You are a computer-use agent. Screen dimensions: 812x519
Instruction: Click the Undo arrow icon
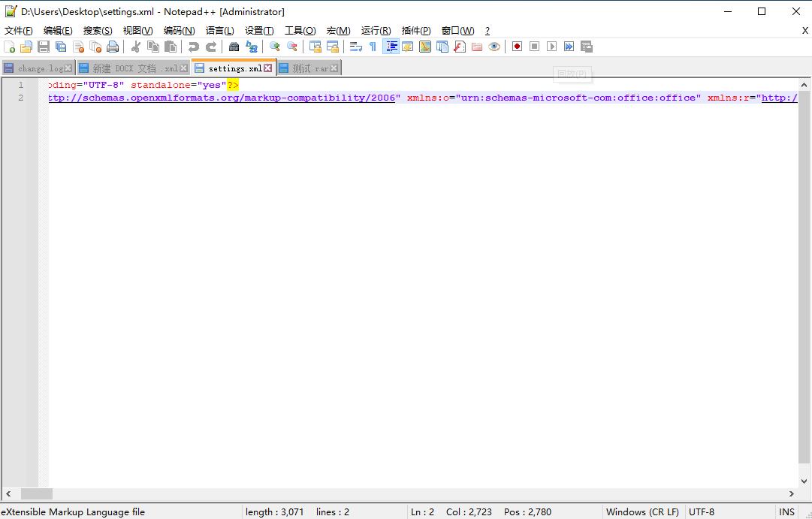pos(194,47)
